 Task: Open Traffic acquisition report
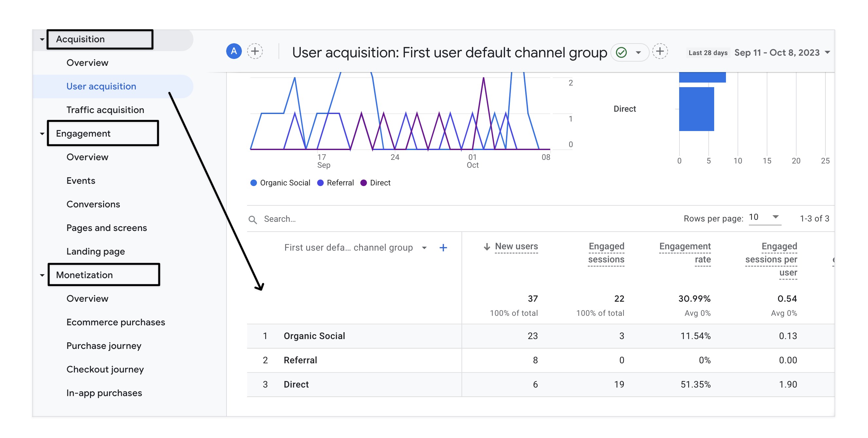[x=105, y=110]
